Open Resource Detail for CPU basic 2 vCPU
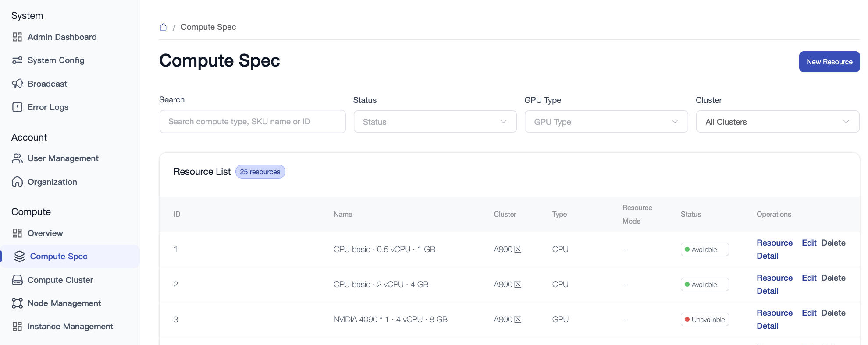 (774, 284)
